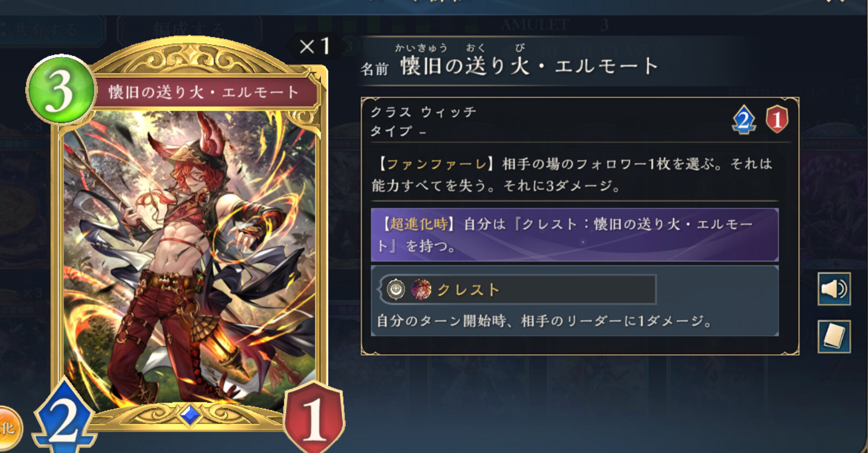Expand the クレスト detail magnifier icon
The height and width of the screenshot is (453, 868).
point(396,289)
